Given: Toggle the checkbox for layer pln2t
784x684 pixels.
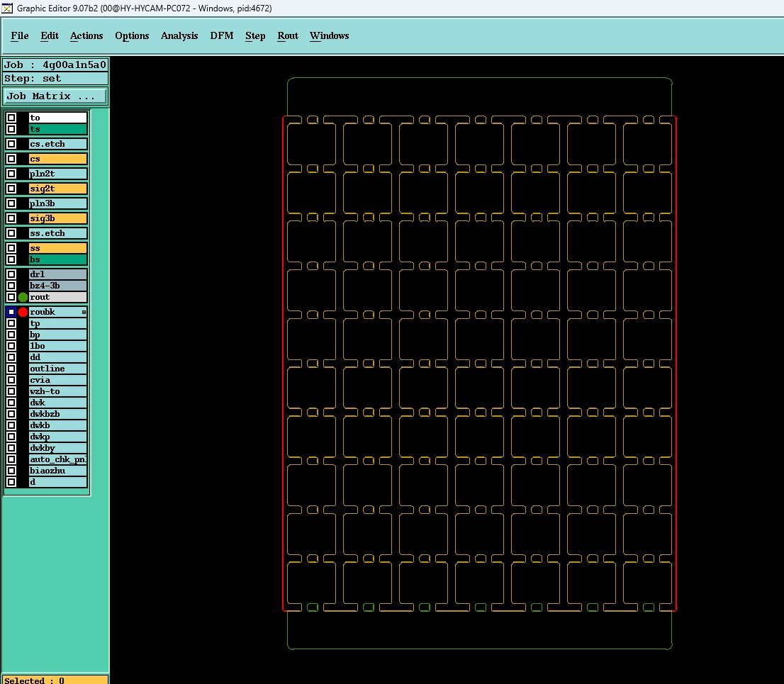Looking at the screenshot, I should [11, 174].
